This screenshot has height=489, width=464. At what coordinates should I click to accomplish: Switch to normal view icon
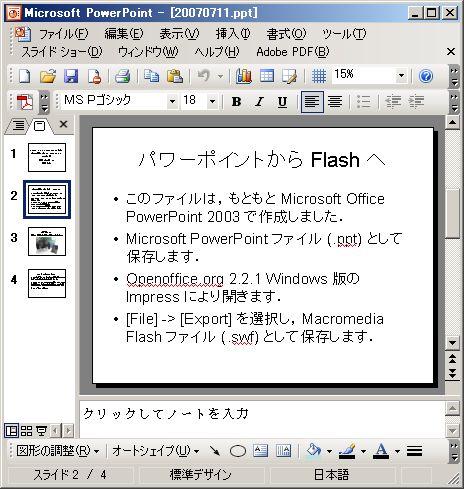tap(12, 431)
